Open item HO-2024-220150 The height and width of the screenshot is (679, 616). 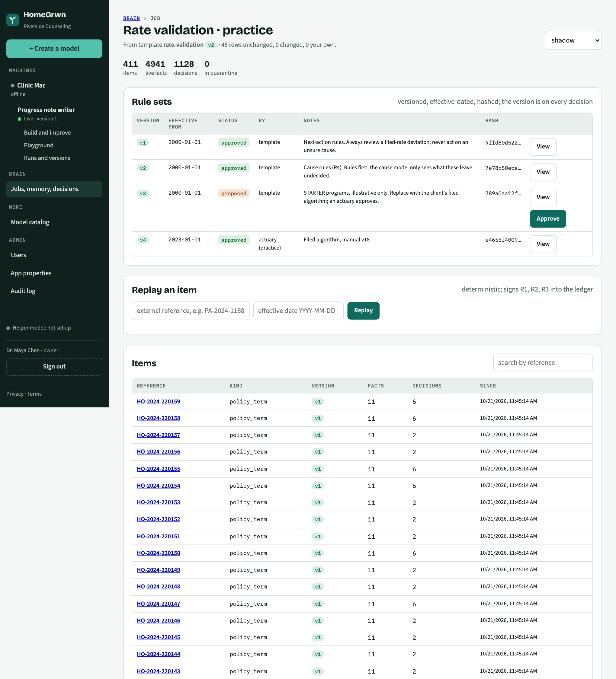coord(159,553)
